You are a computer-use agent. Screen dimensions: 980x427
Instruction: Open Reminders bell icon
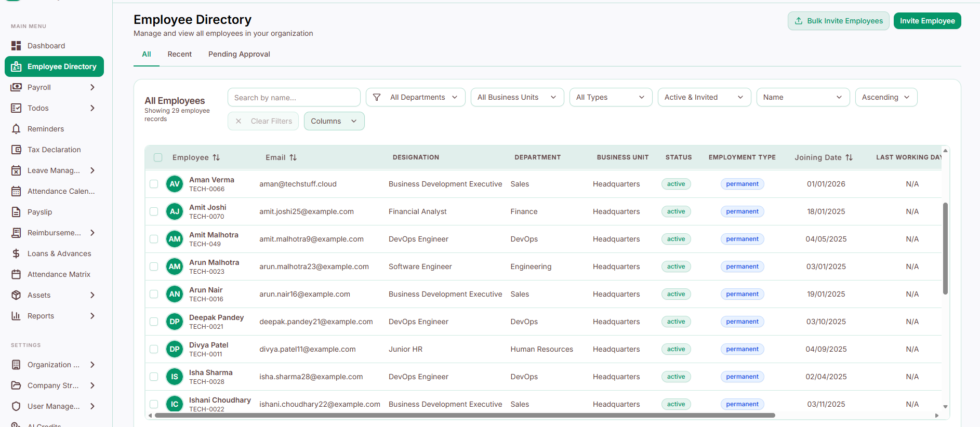(16, 129)
